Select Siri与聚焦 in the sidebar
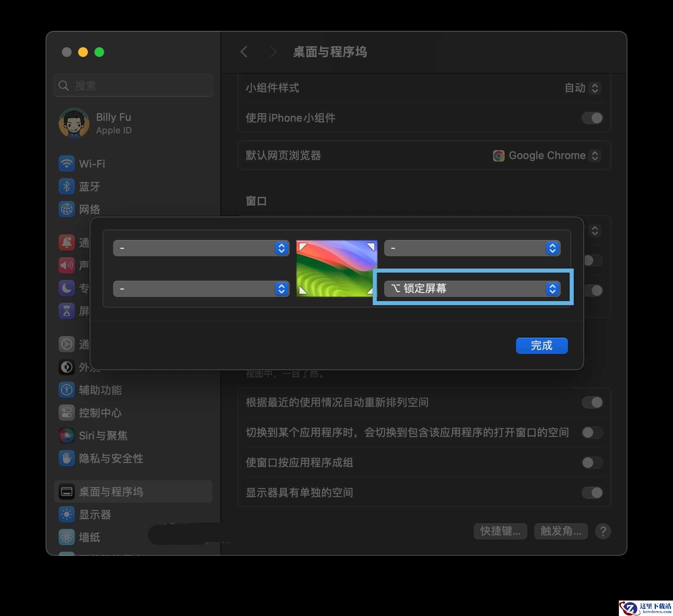 tap(93, 435)
